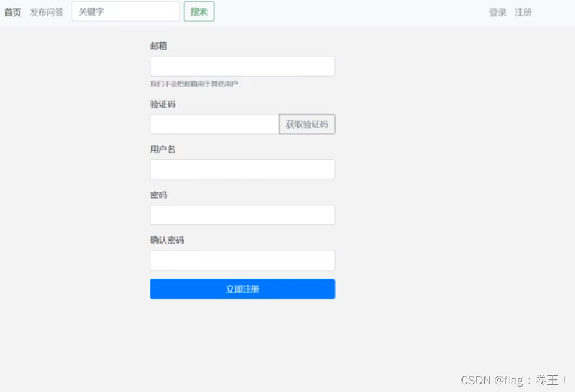Click the 验证码 field label
Screen dimensions: 575x392
coord(162,104)
